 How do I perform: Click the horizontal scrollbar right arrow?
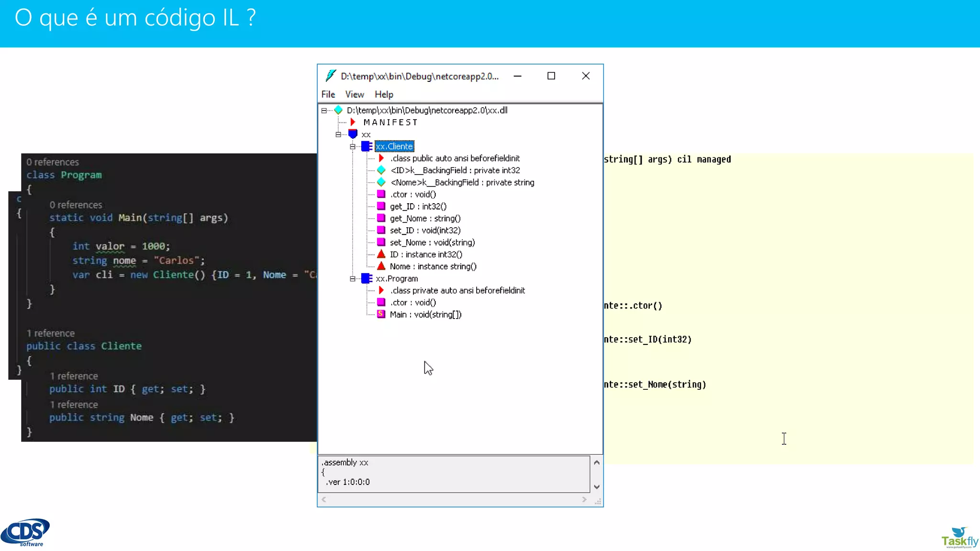click(584, 499)
